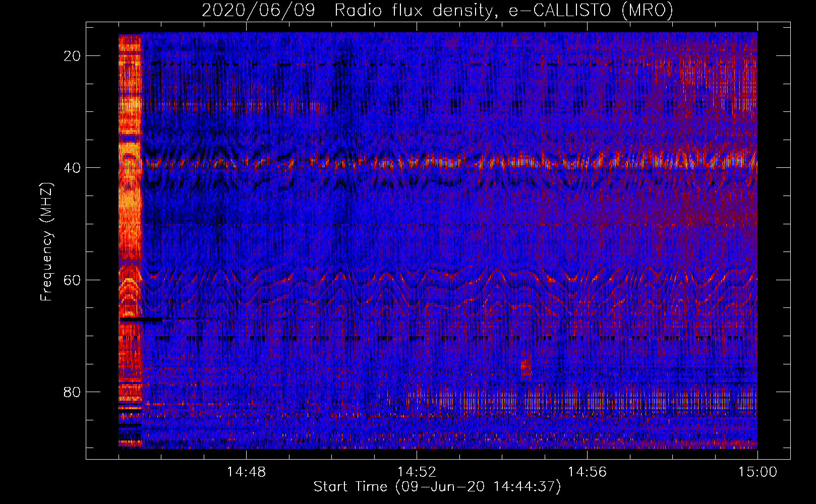Viewport: 816px width, 504px height.
Task: Click the 14:48 time tick label
Action: [246, 472]
